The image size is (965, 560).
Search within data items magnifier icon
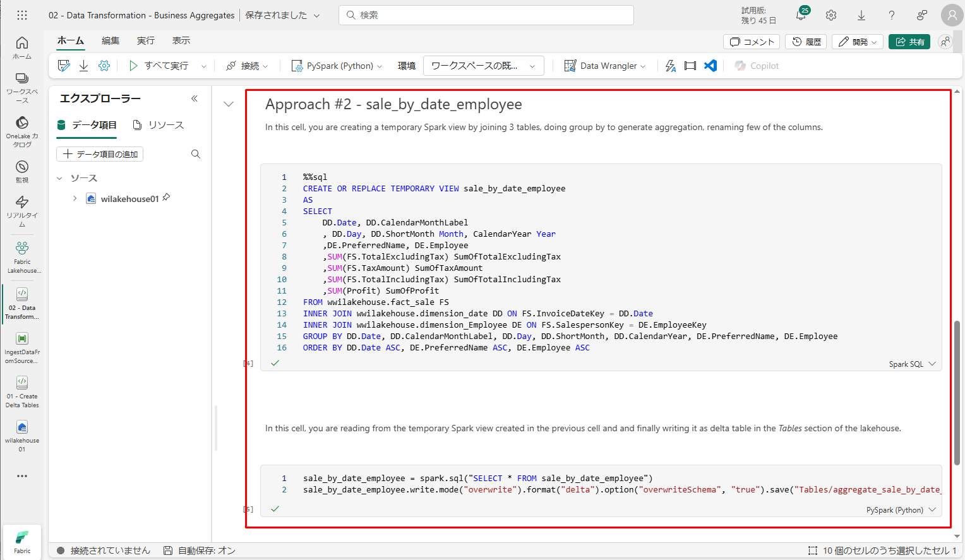click(196, 154)
